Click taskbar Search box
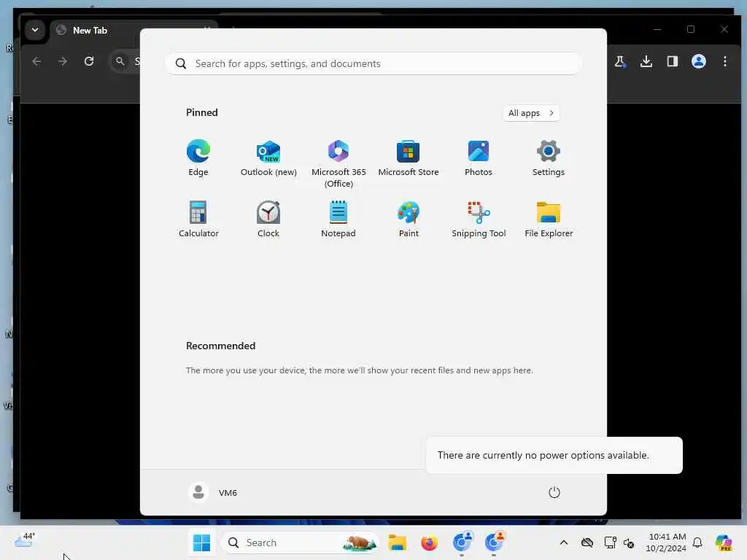The width and height of the screenshot is (747, 560). pos(300,542)
